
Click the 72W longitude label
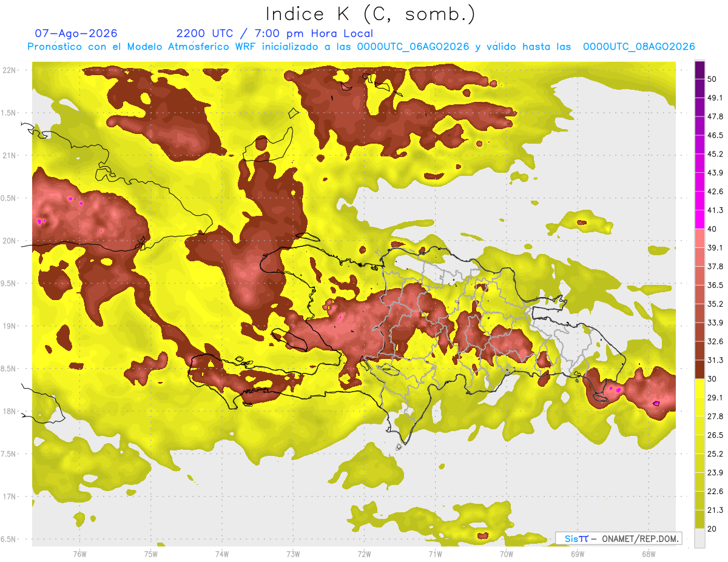point(364,554)
